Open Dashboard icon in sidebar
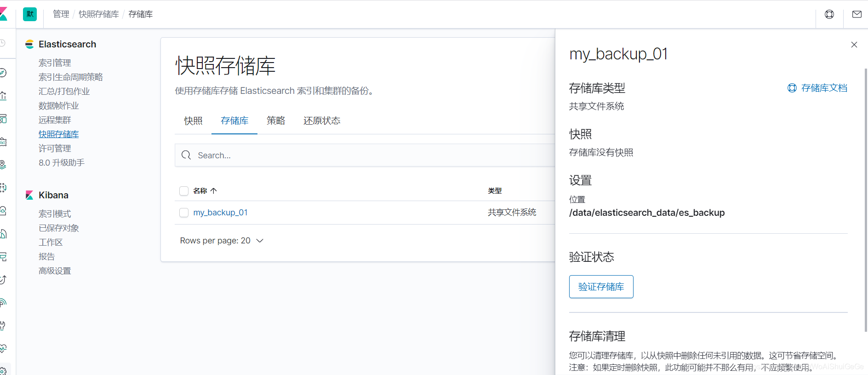The width and height of the screenshot is (868, 375). tap(3, 119)
